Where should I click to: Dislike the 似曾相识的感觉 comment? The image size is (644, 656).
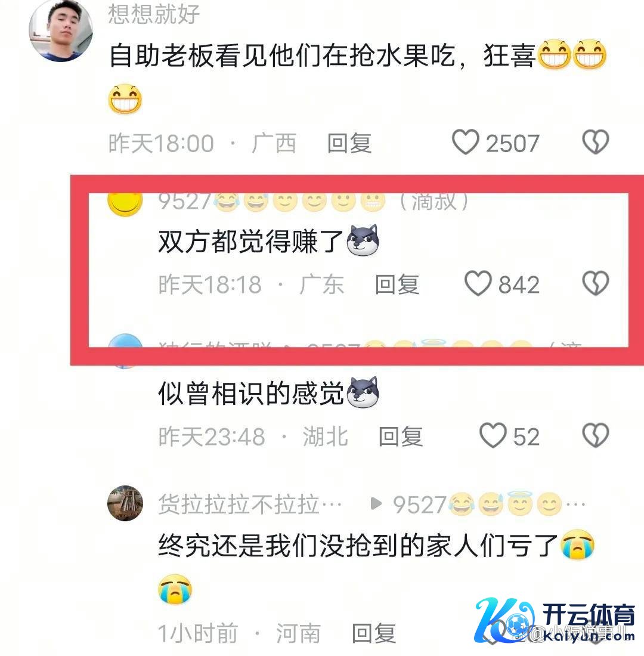click(596, 435)
